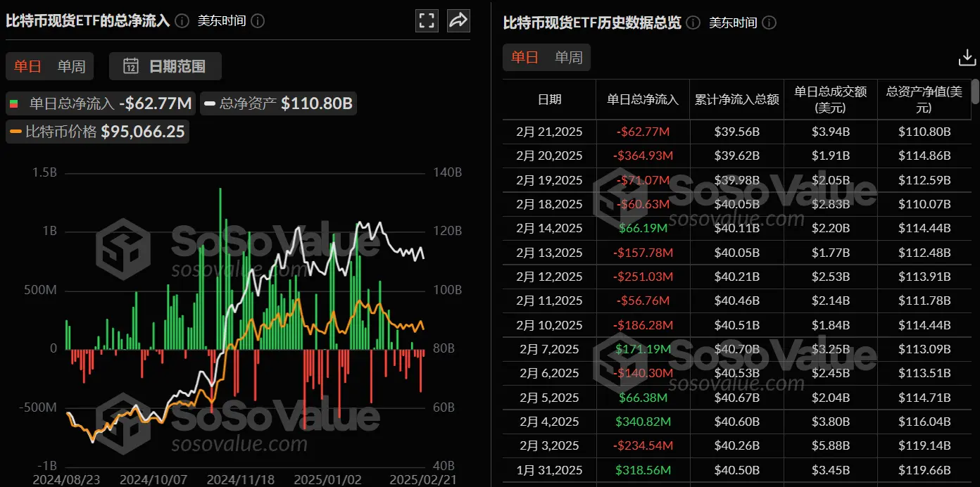The image size is (980, 487).
Task: Switch left chart to 单周 view
Action: (73, 65)
